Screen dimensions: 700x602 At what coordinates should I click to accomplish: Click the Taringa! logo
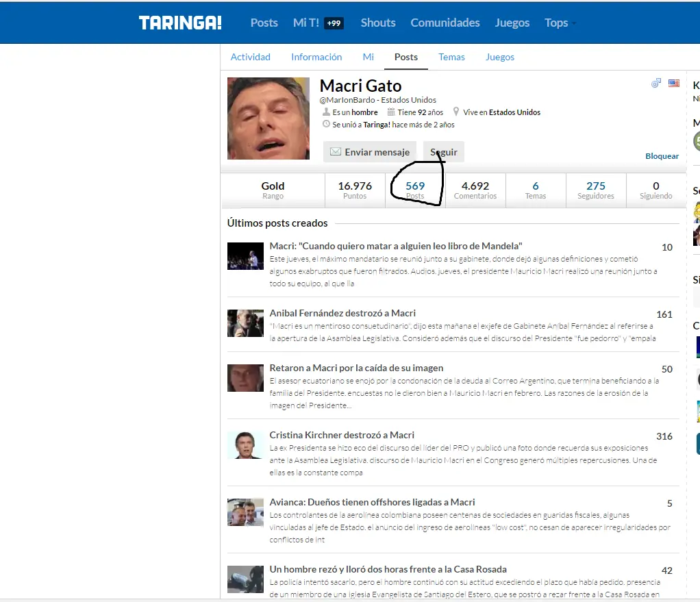pos(180,23)
